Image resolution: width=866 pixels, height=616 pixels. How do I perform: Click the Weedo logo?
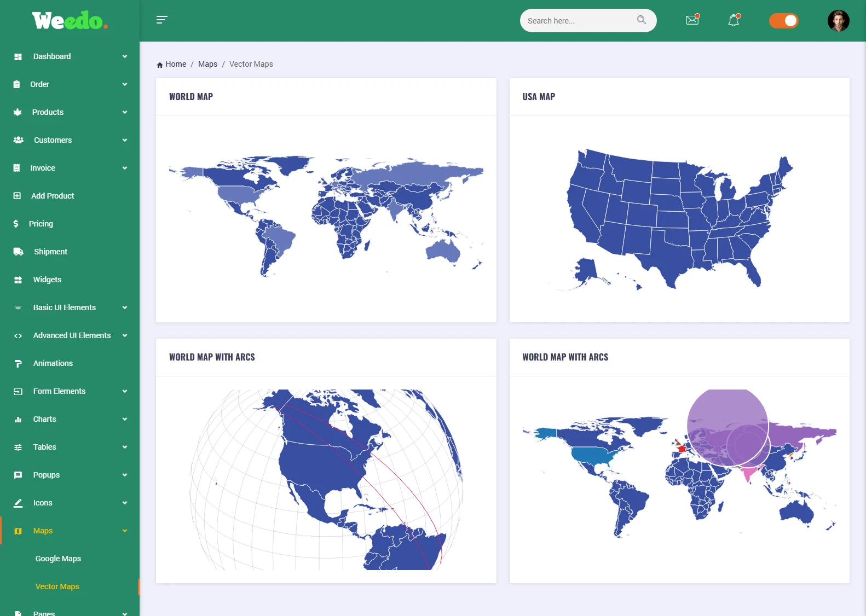point(70,21)
